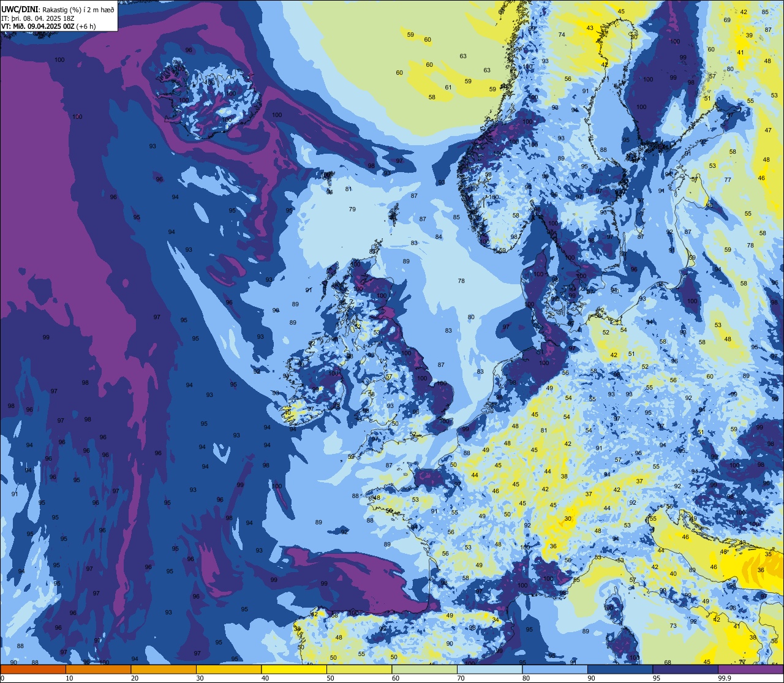This screenshot has height=683, width=784.
Task: Click the 80–90 light blue legend swatch
Action: (555, 669)
